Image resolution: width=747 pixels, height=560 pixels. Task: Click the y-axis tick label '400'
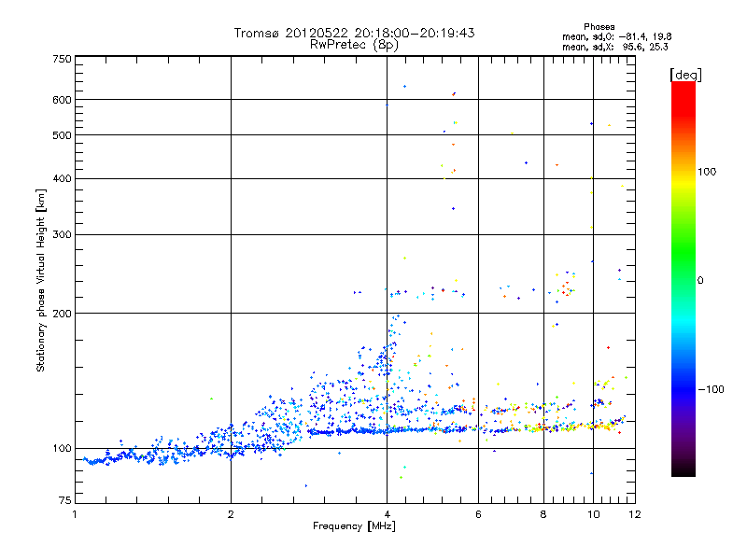click(x=62, y=179)
